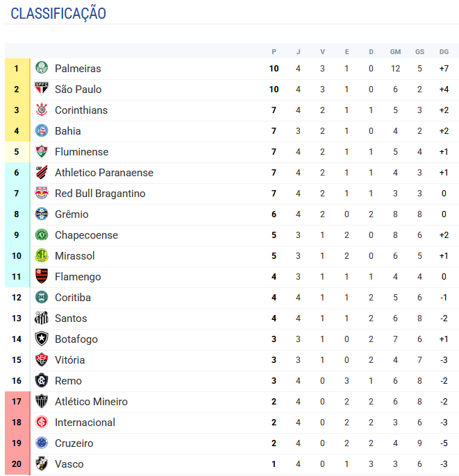Click the Vasco team badge

pyautogui.click(x=42, y=464)
